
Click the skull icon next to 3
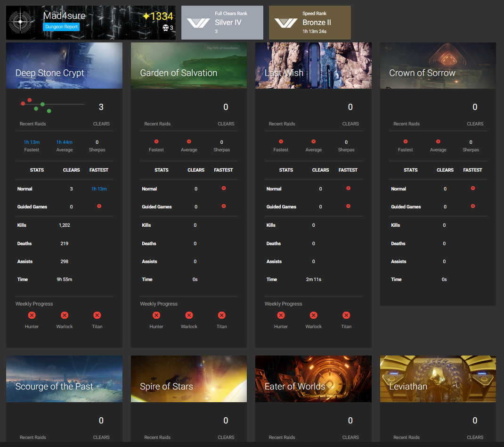165,28
